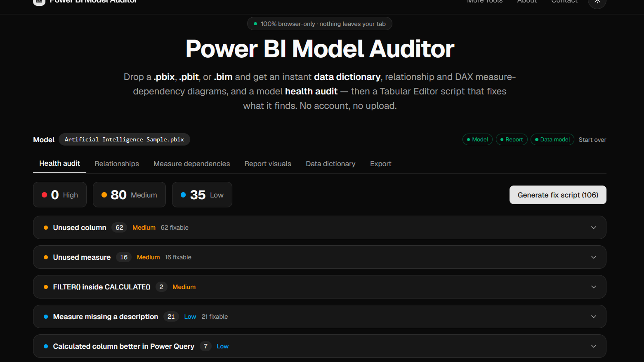The image size is (644, 362).
Task: Open the Contact page link
Action: pyautogui.click(x=564, y=2)
